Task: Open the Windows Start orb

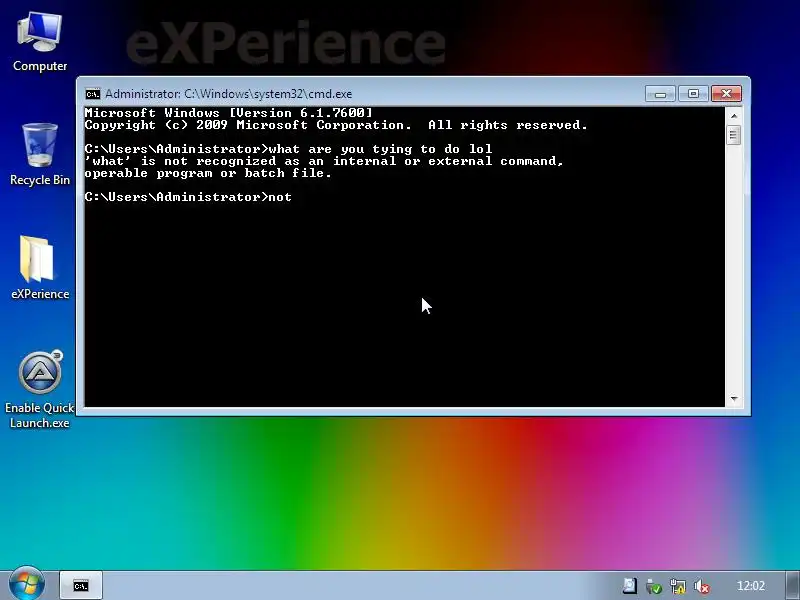Action: tap(27, 584)
